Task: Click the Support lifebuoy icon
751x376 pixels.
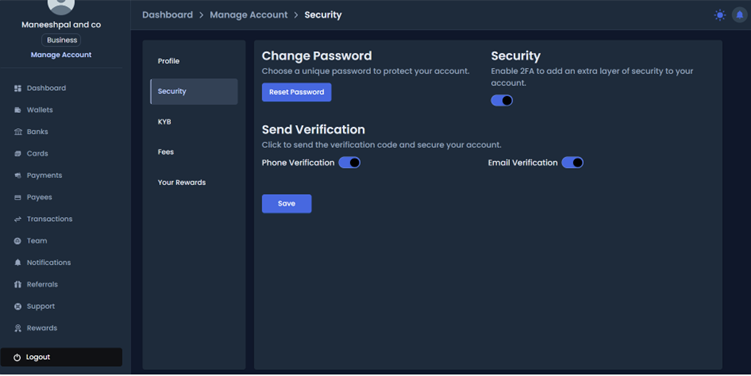Action: pos(18,307)
